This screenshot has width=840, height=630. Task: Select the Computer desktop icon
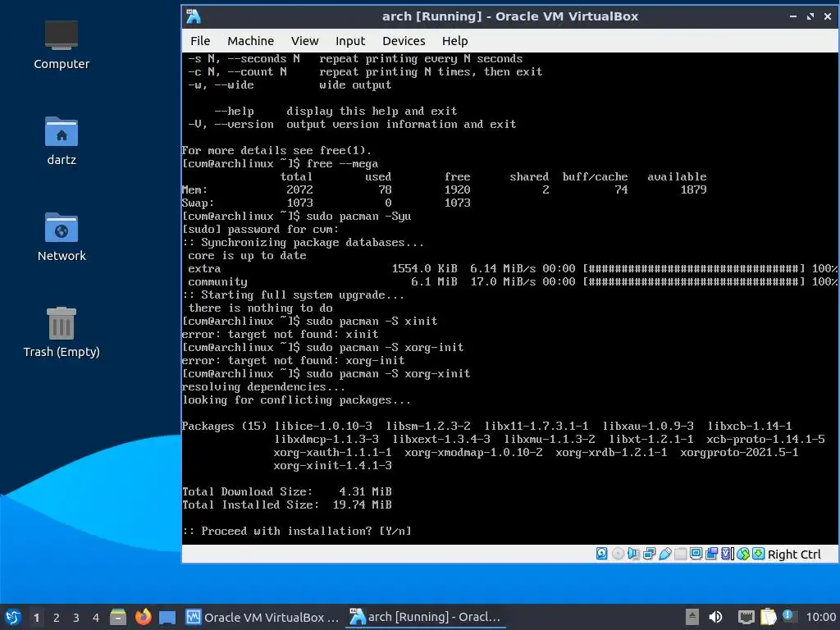(61, 45)
